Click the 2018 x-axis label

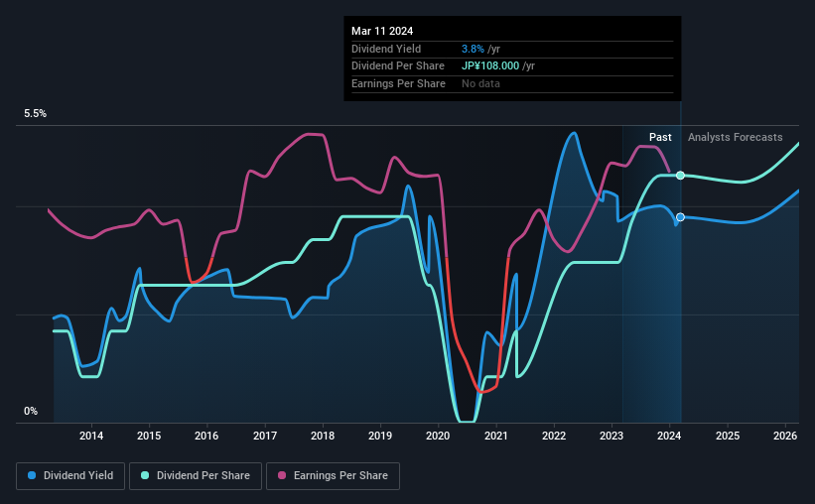(323, 436)
